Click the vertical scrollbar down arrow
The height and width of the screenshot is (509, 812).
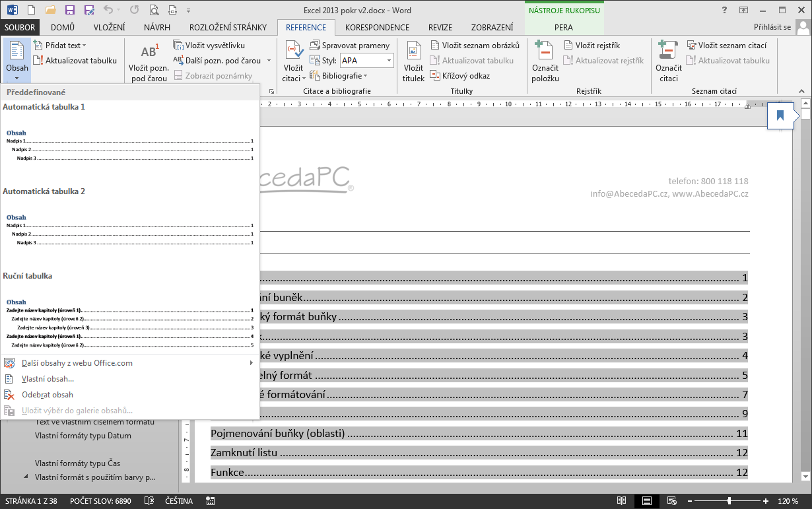coord(805,476)
